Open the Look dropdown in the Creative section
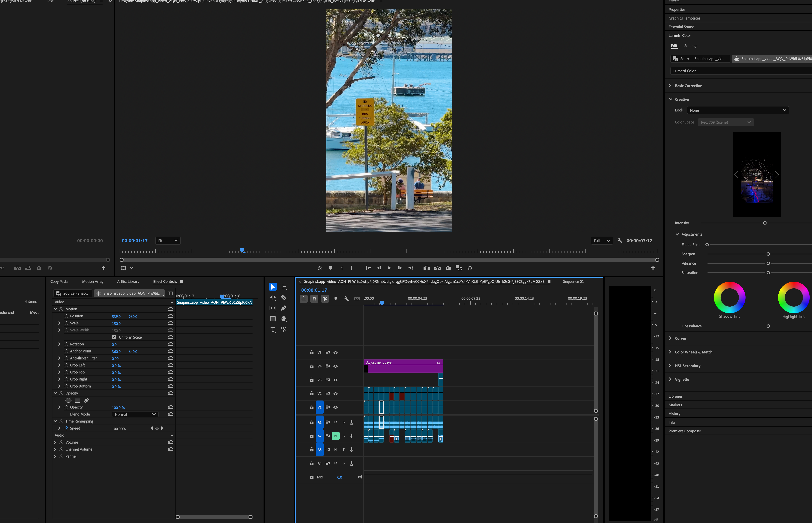This screenshot has height=523, width=812. [738, 110]
